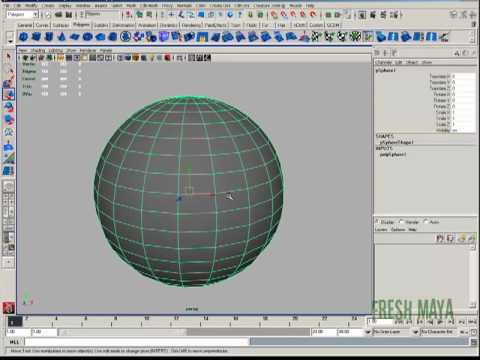Viewport: 480px width, 360px height.
Task: Choose the Soft Modification tool
Action: click(9, 146)
